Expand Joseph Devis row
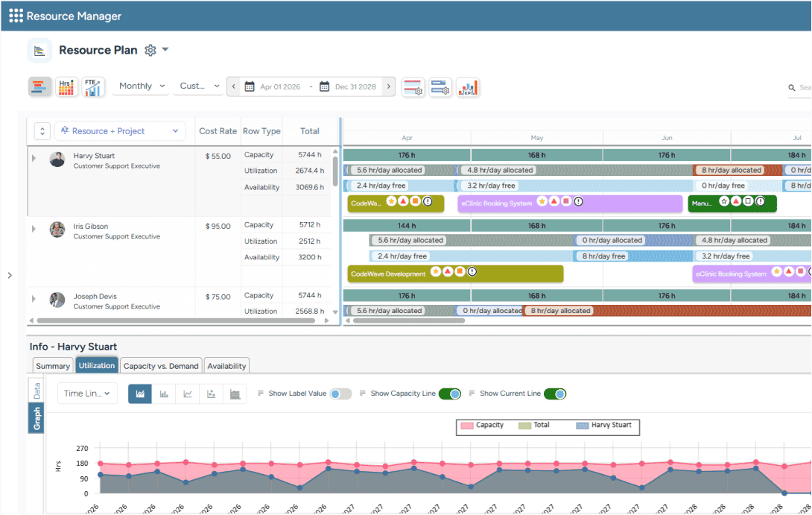 (34, 299)
